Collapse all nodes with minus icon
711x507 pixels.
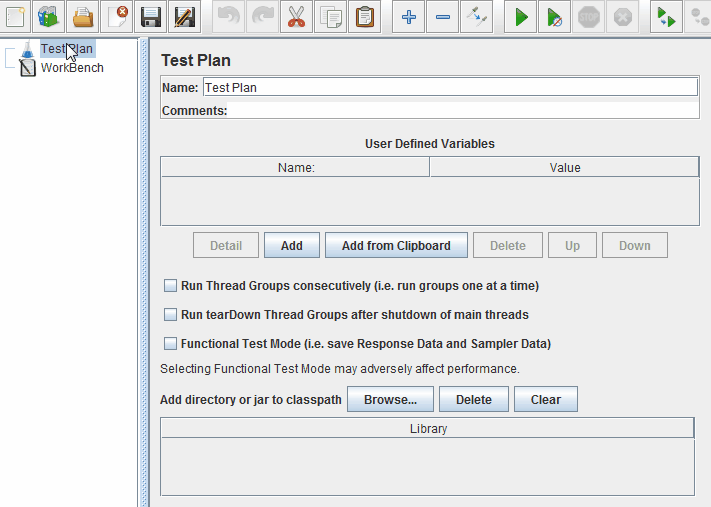pyautogui.click(x=442, y=17)
